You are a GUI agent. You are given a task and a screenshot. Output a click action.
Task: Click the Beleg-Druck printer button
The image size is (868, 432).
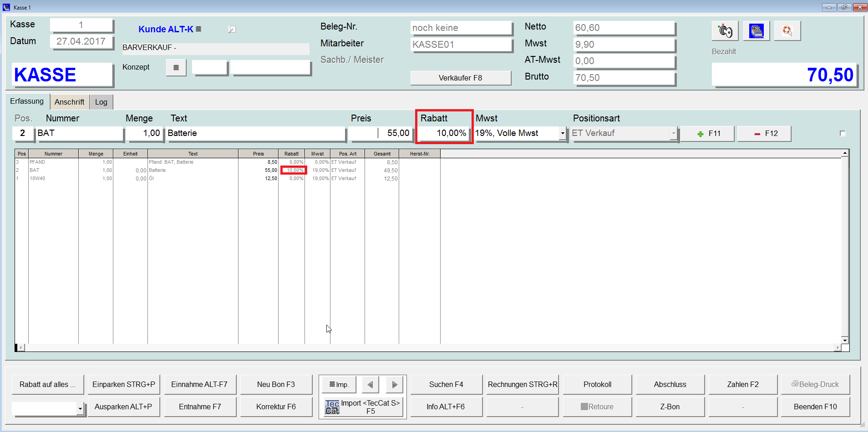point(815,384)
